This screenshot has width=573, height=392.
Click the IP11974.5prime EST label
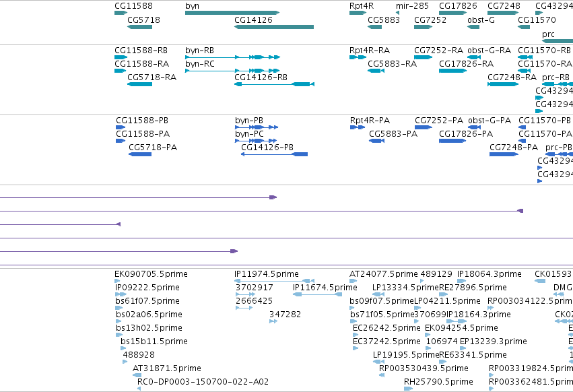coord(267,274)
